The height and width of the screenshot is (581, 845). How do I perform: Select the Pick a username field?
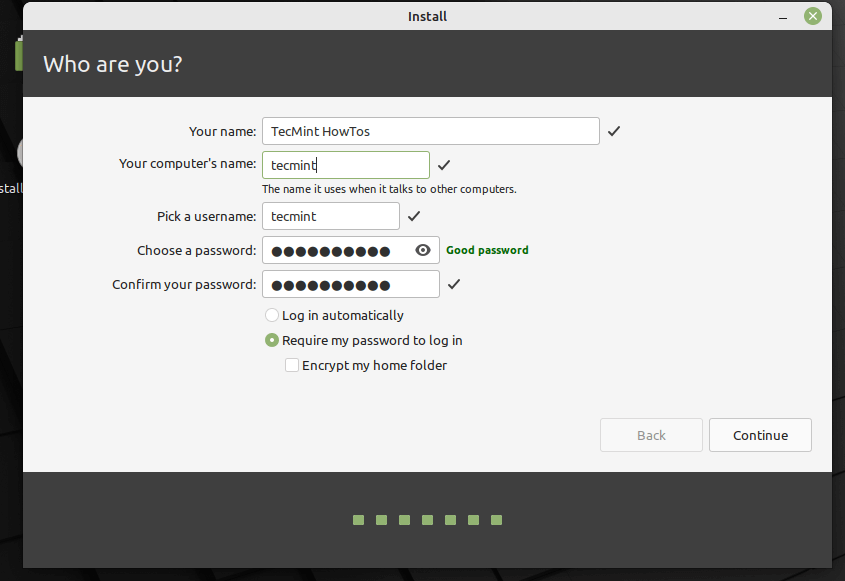pyautogui.click(x=330, y=216)
